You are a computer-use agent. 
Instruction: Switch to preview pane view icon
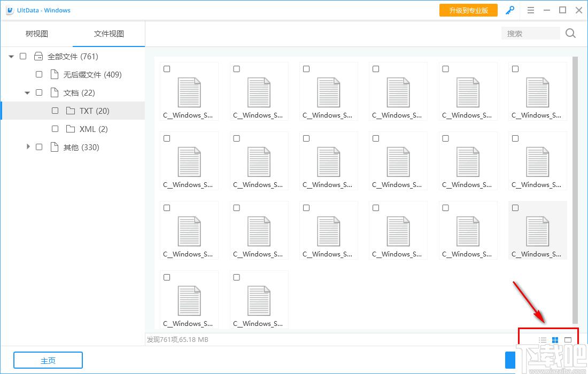[568, 340]
